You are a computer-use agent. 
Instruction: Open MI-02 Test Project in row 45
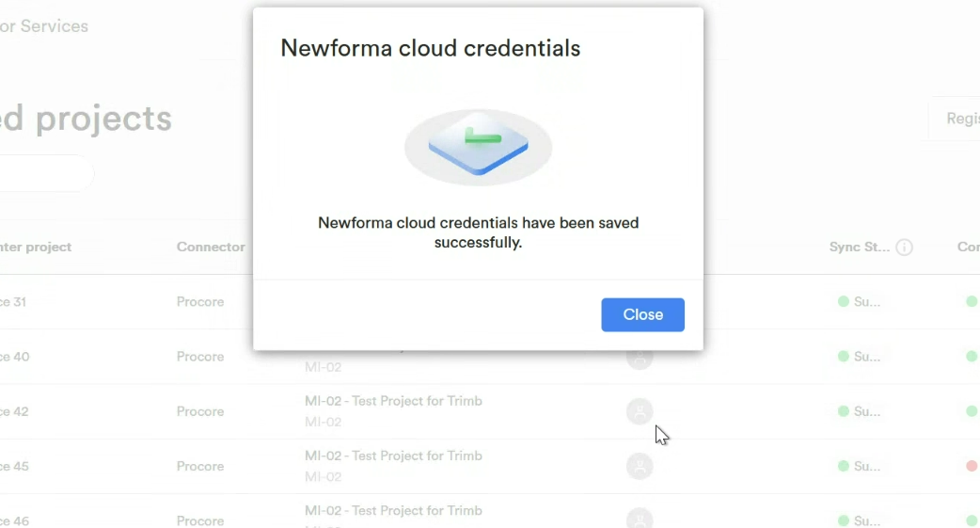(393, 456)
